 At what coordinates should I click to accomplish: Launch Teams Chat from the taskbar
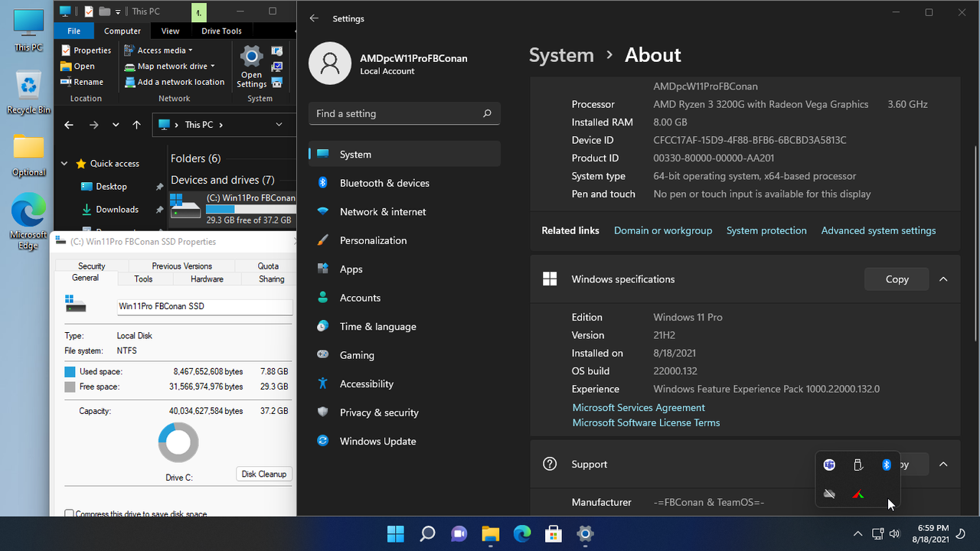pos(459,533)
